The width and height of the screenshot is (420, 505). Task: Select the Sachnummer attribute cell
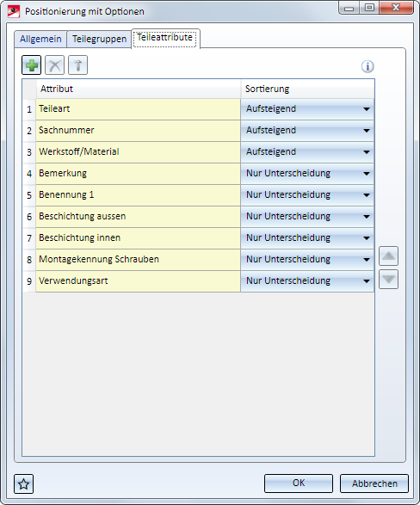[x=139, y=131]
